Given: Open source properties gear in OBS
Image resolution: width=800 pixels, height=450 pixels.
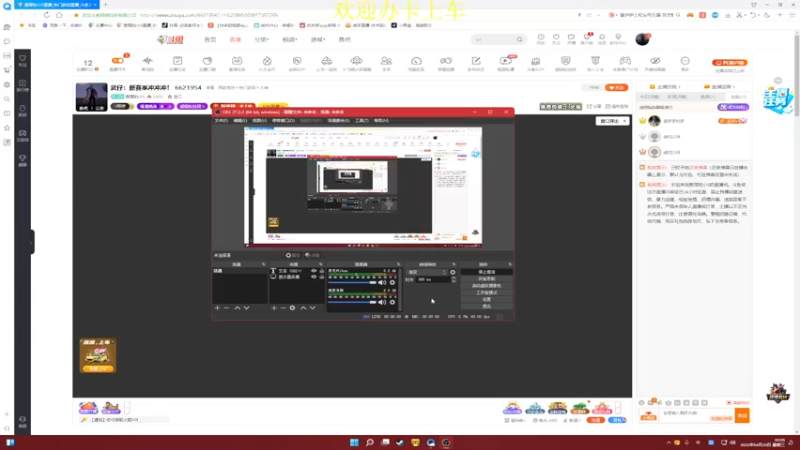Looking at the screenshot, I should pyautogui.click(x=292, y=308).
